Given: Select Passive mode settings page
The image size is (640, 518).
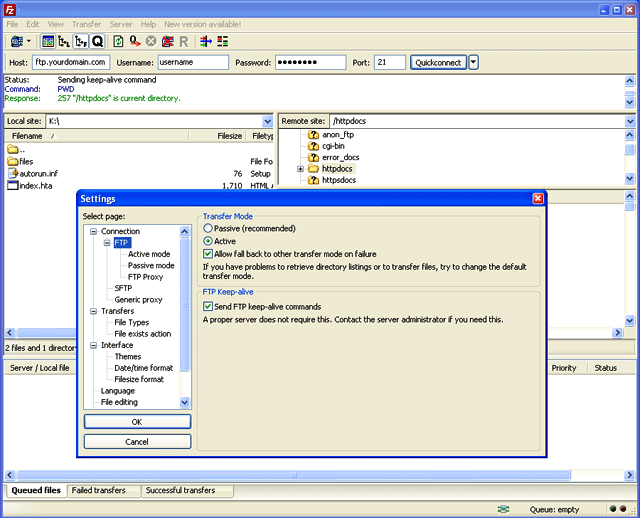Looking at the screenshot, I should coord(151,265).
